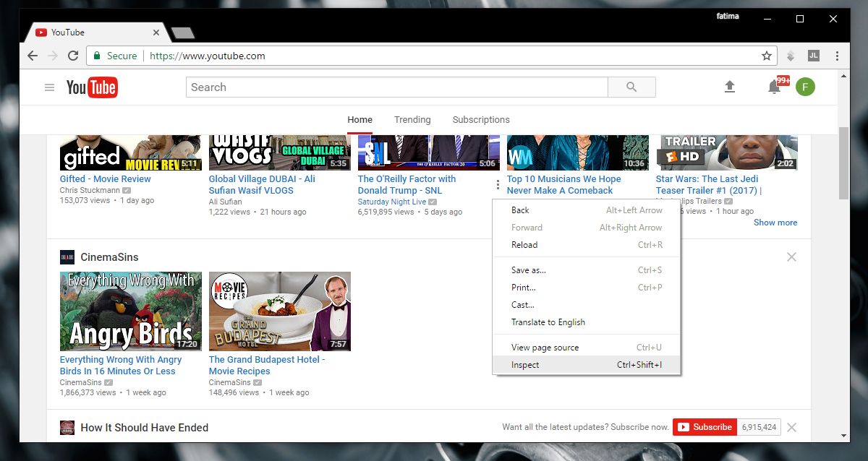Click How It Should Have Ended channel icon
The image size is (868, 461).
tap(67, 428)
